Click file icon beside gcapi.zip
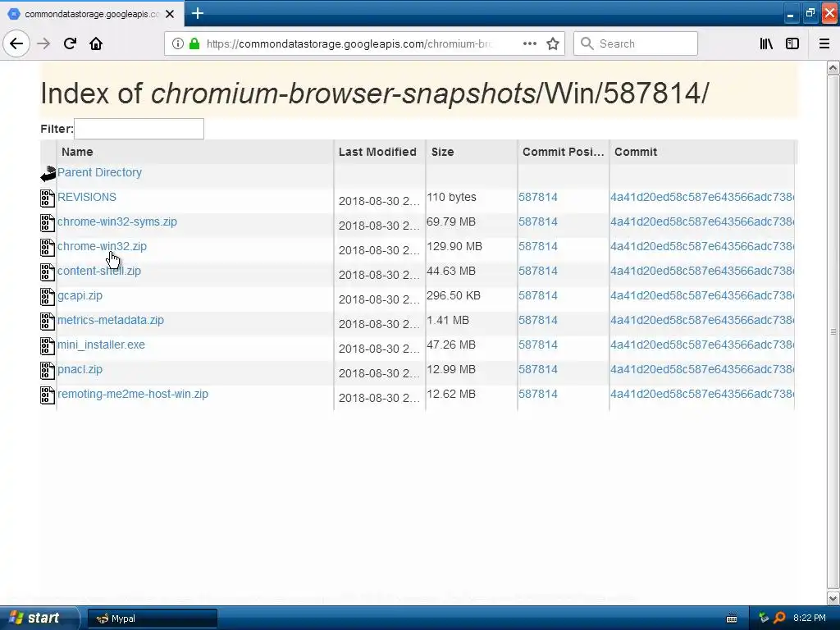The width and height of the screenshot is (840, 630). tap(48, 297)
